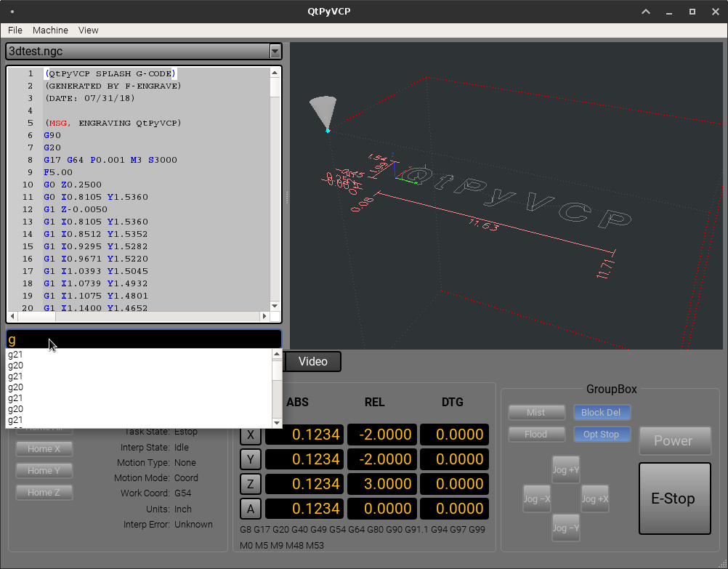Click the suggestion list scroll up arrow

(277, 355)
